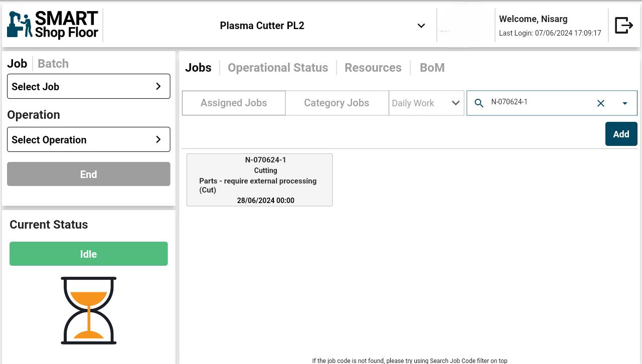Click the logout icon in header
Screen dimensions: 642x364
tap(623, 25)
